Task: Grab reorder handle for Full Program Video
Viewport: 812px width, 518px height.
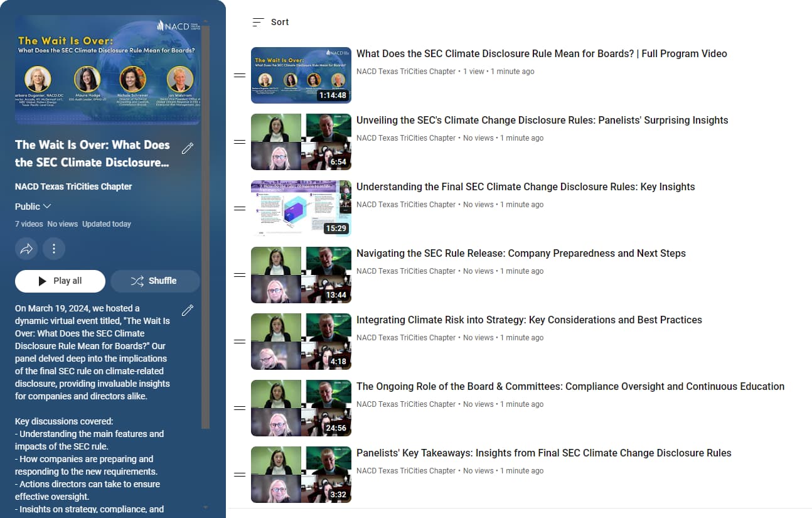Action: click(239, 75)
